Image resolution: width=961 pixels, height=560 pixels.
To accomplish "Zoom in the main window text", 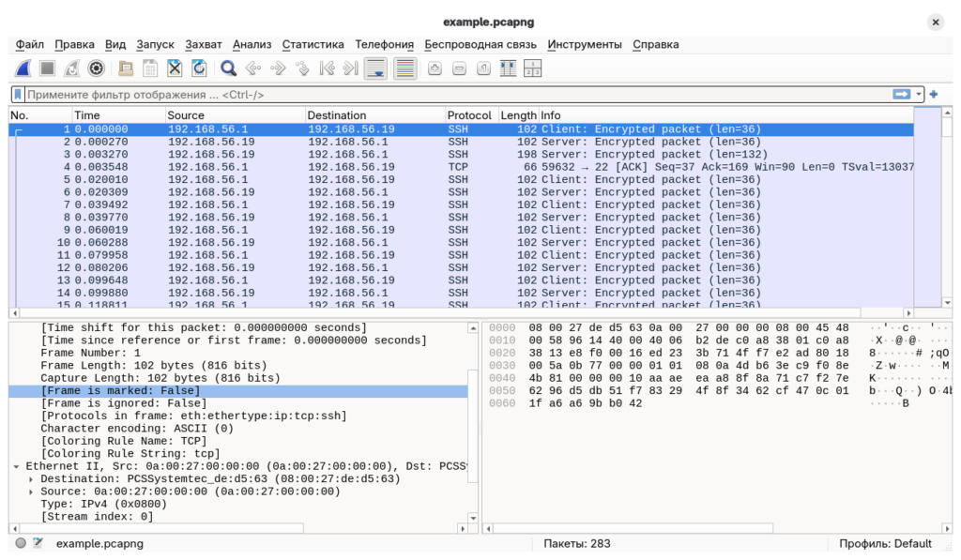I will (435, 68).
